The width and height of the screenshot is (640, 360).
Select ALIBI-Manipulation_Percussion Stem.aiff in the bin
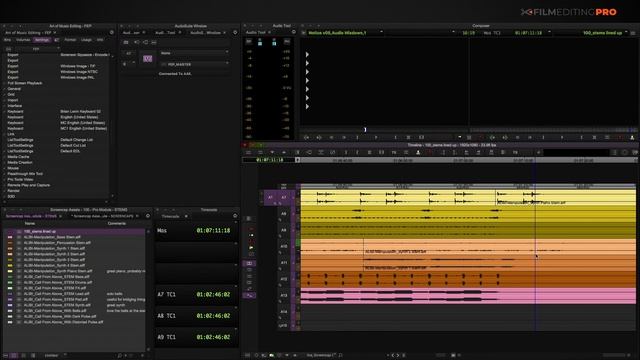pos(57,243)
